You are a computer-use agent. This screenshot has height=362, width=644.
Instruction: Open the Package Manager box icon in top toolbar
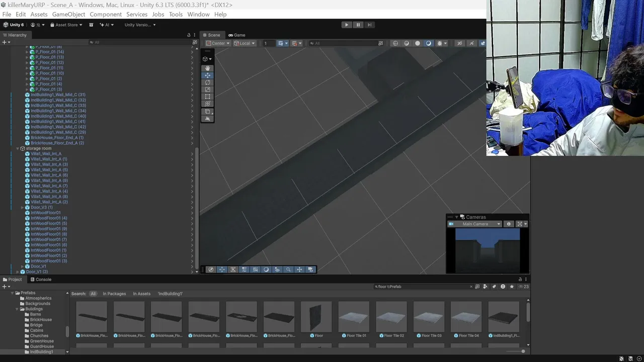click(x=91, y=25)
